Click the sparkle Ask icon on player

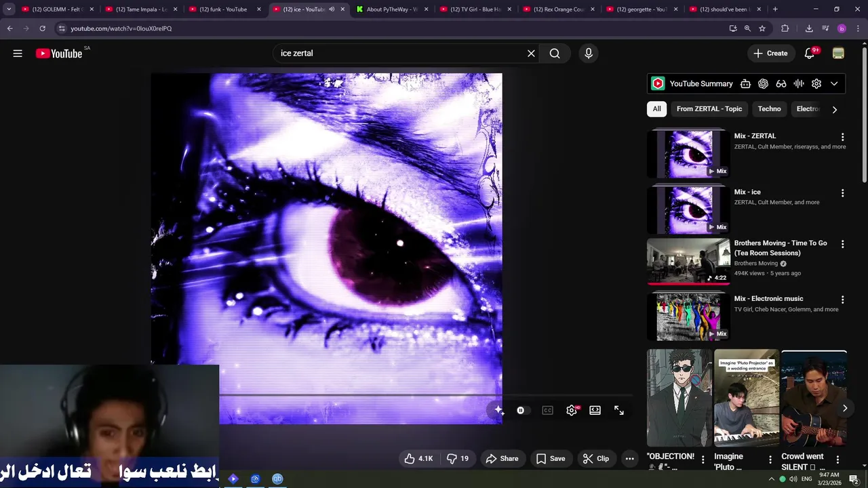(499, 411)
